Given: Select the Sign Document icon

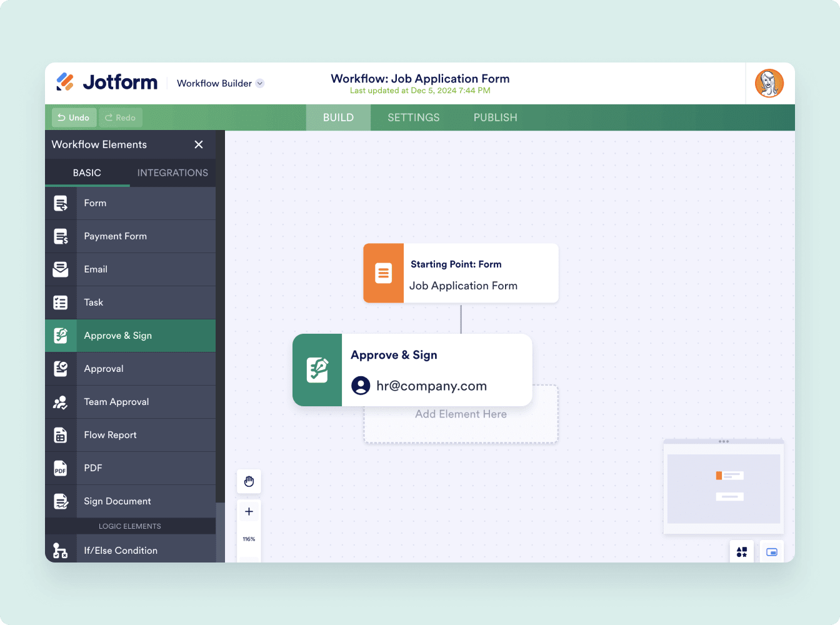Looking at the screenshot, I should coord(61,501).
